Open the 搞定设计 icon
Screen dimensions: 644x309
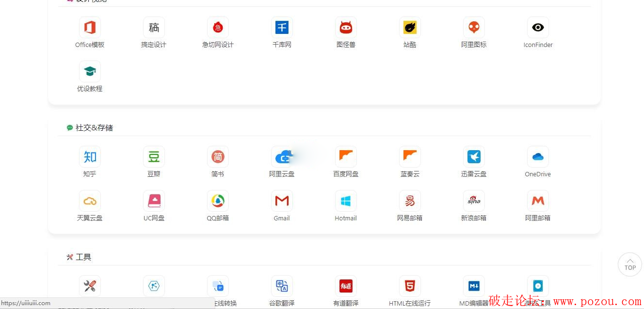[154, 28]
